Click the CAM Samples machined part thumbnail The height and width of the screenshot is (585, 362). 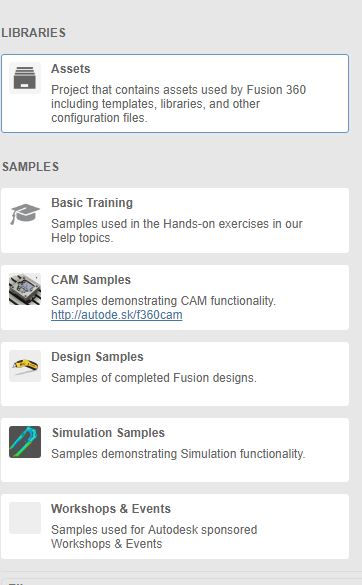tap(25, 289)
